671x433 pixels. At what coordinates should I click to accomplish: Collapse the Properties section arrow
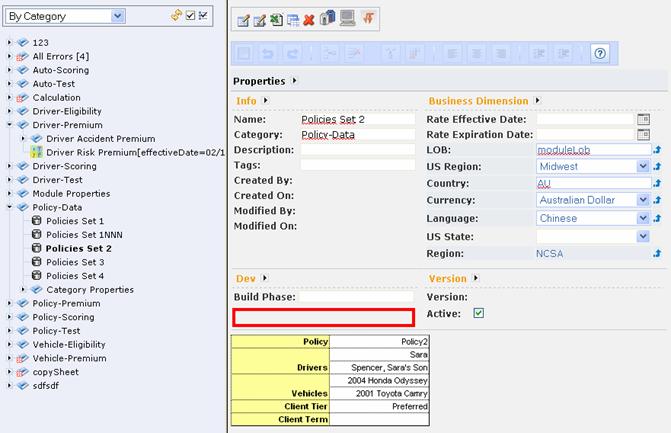click(x=294, y=80)
